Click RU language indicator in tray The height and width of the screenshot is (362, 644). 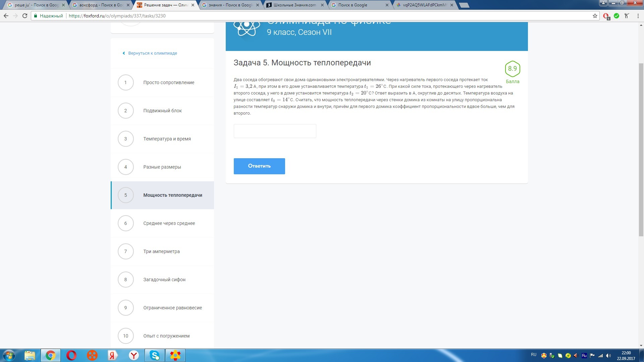pyautogui.click(x=533, y=355)
